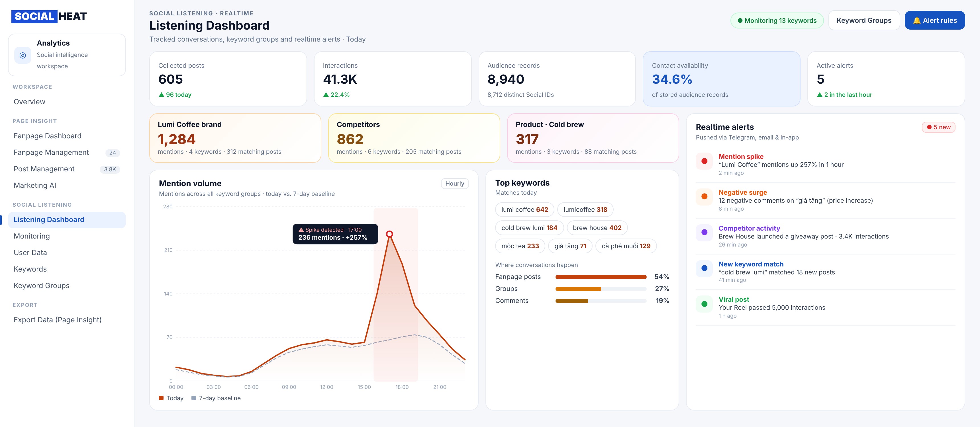Open Fanpage Dashboard in the sidebar

pyautogui.click(x=67, y=136)
